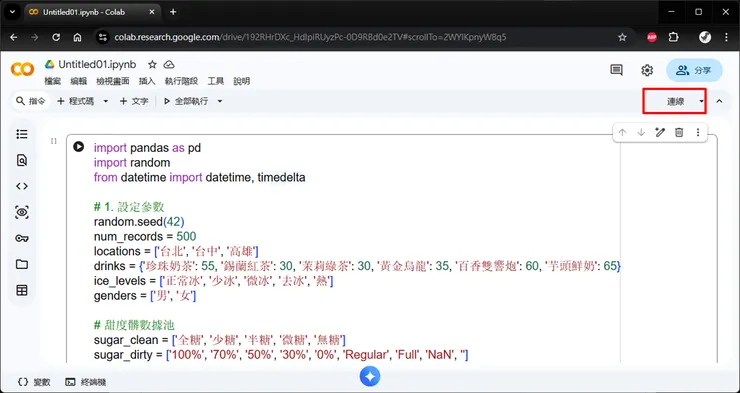Click the 分享 share button
This screenshot has width=740, height=393.
[694, 70]
